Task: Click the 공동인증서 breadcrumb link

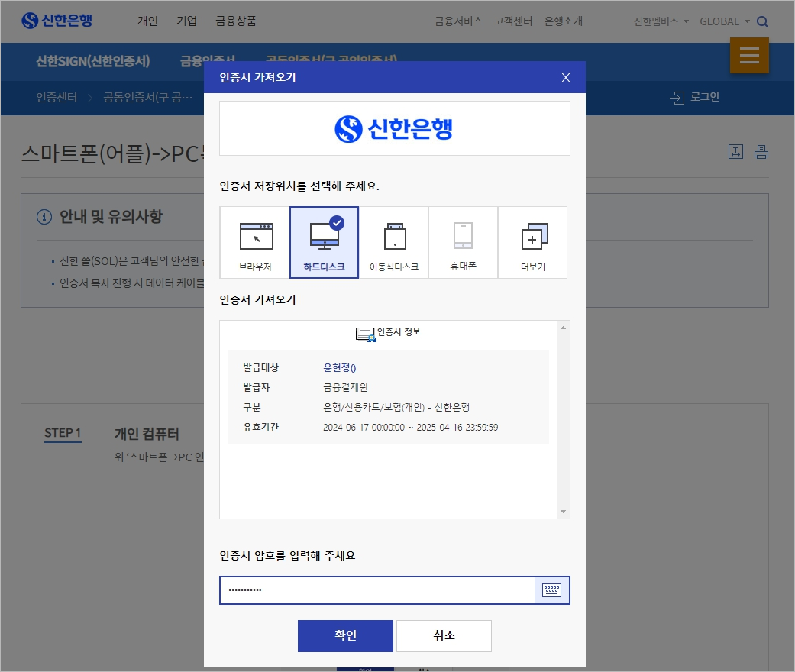Action: pos(147,97)
